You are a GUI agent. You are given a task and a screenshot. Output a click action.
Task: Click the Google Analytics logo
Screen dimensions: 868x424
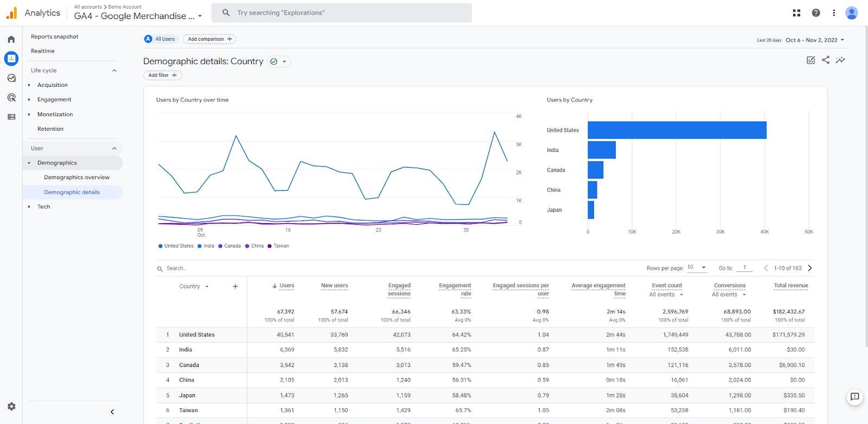pos(11,13)
